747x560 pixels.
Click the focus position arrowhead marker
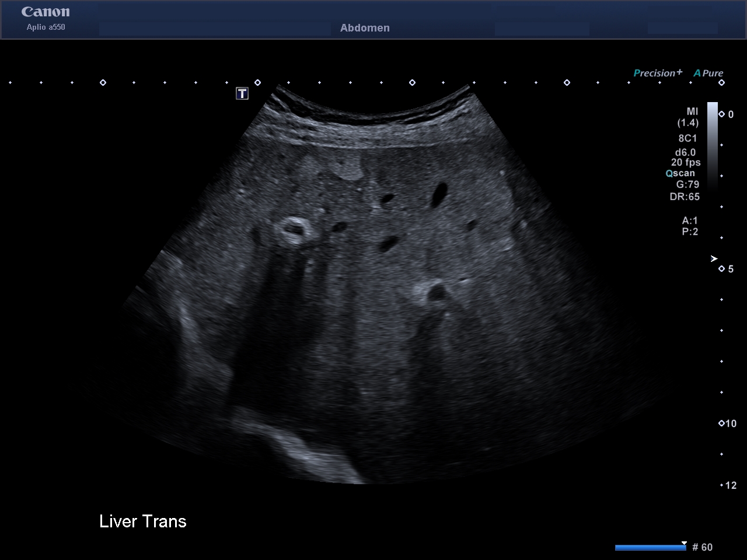point(714,258)
